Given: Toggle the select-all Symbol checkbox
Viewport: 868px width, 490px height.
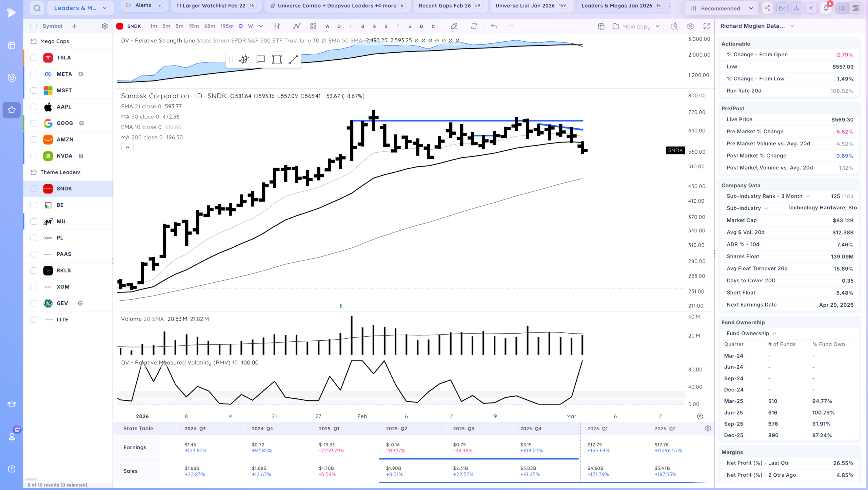Looking at the screenshot, I should point(33,26).
